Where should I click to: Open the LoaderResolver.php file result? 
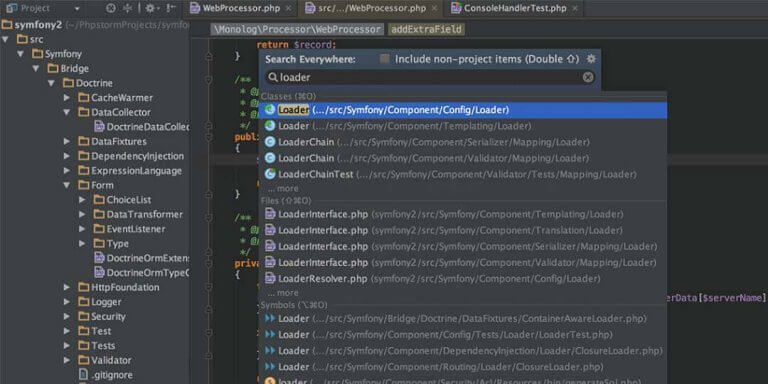pyautogui.click(x=463, y=279)
